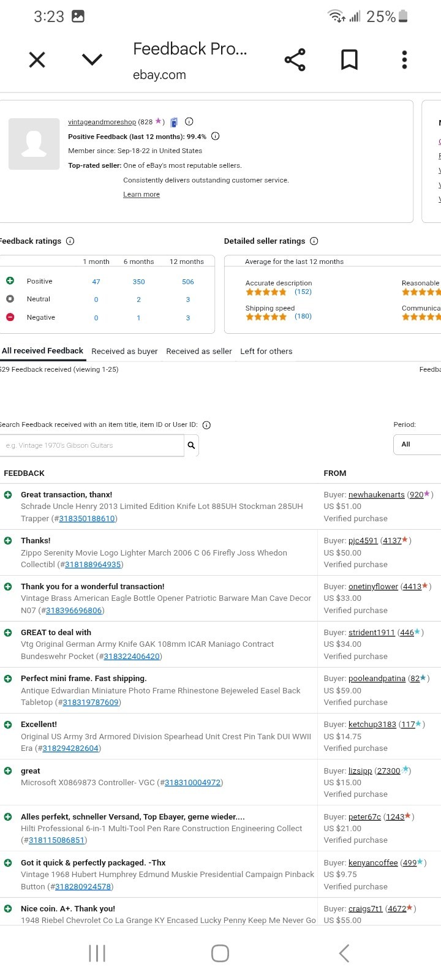Open the Period dropdown showing All
Viewport: 441px width, 980px height.
coord(417,444)
